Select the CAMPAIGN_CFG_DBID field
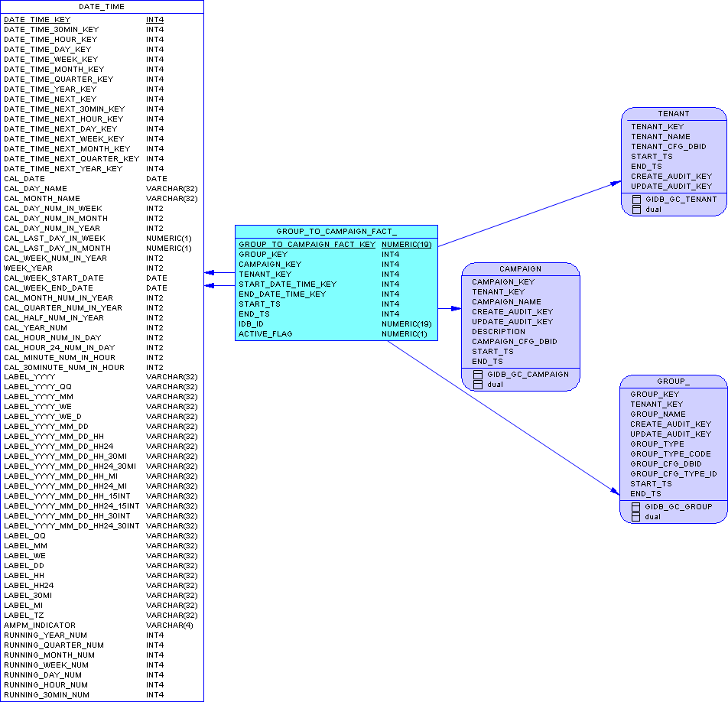Screen dimensions: 728x702 pos(515,342)
